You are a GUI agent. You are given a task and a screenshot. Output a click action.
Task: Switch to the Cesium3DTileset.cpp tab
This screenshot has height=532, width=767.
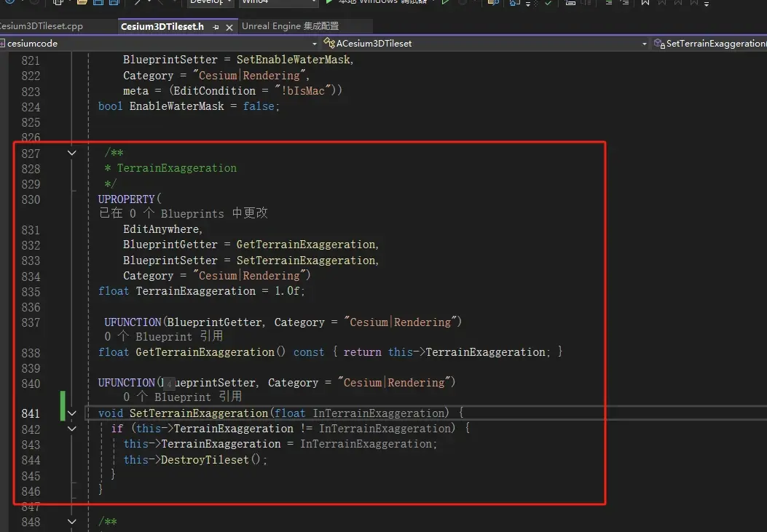coord(41,26)
